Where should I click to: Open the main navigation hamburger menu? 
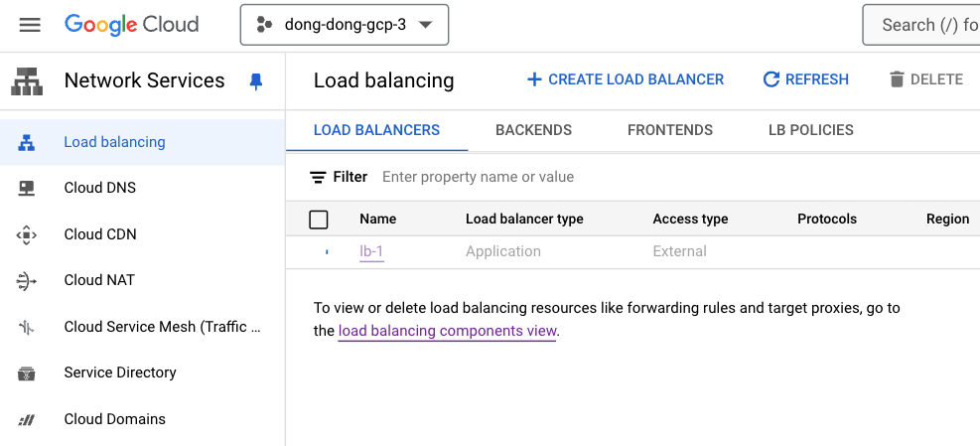click(30, 25)
